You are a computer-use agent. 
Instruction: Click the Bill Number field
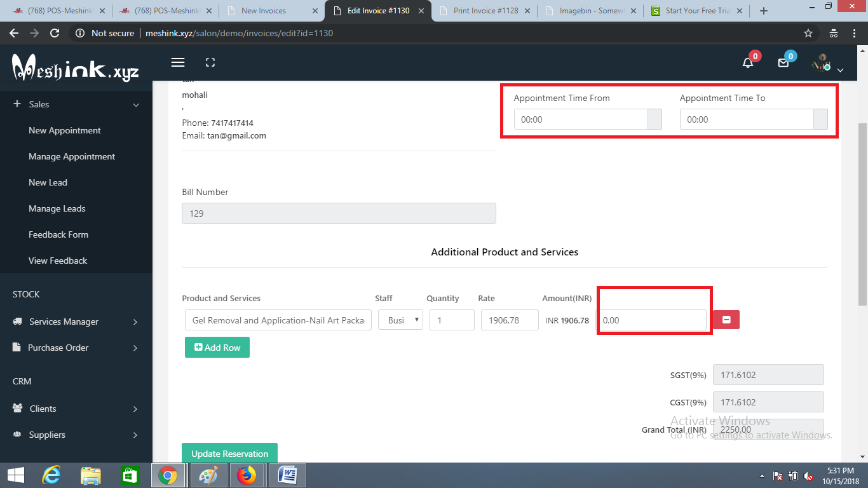(x=339, y=213)
